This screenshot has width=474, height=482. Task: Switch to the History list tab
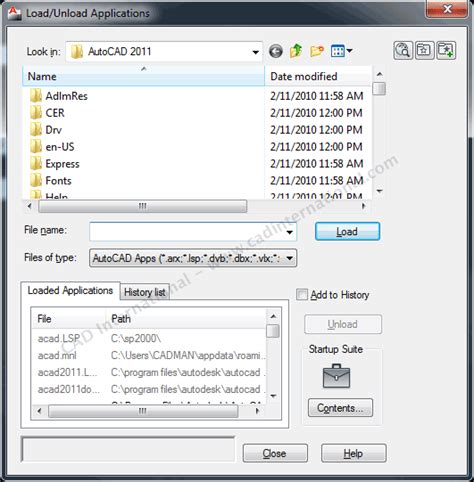click(x=145, y=292)
